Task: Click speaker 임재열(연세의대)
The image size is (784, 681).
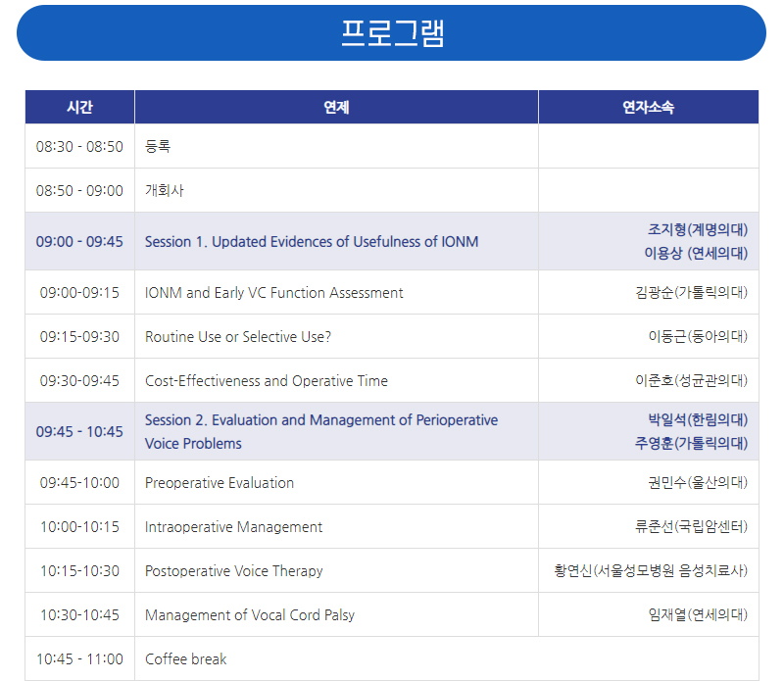Action: point(698,614)
